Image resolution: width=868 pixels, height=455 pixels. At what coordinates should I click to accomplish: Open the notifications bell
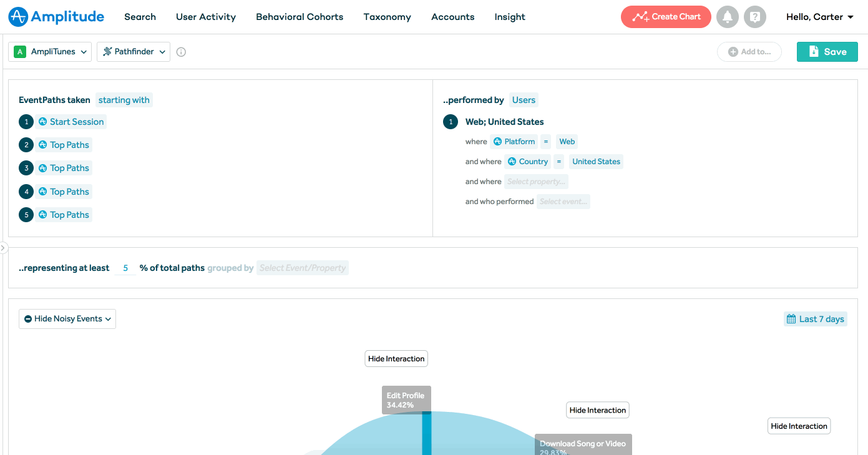(x=727, y=17)
